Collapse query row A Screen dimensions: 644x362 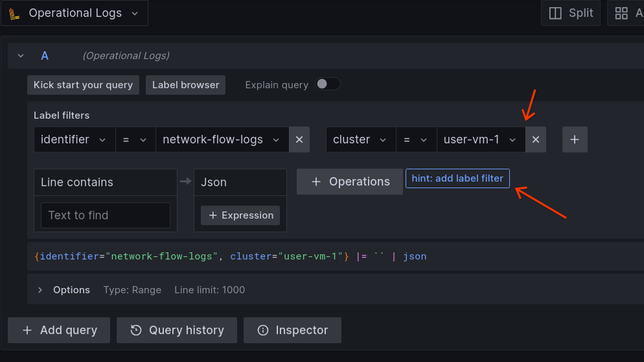21,56
